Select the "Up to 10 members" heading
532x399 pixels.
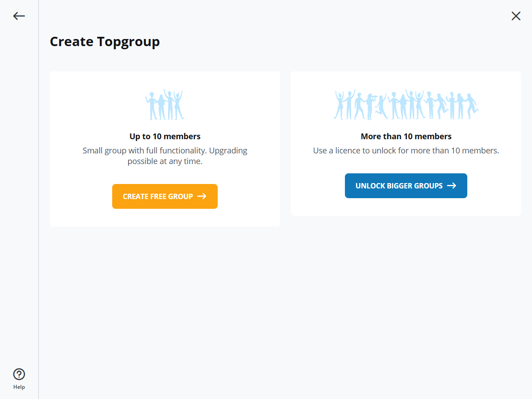(165, 137)
